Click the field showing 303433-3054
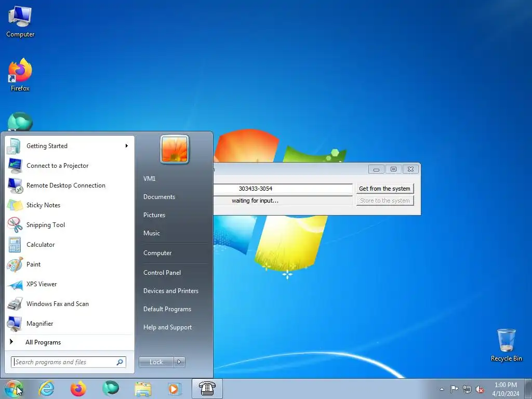Viewport: 532px width, 399px height. (283, 189)
